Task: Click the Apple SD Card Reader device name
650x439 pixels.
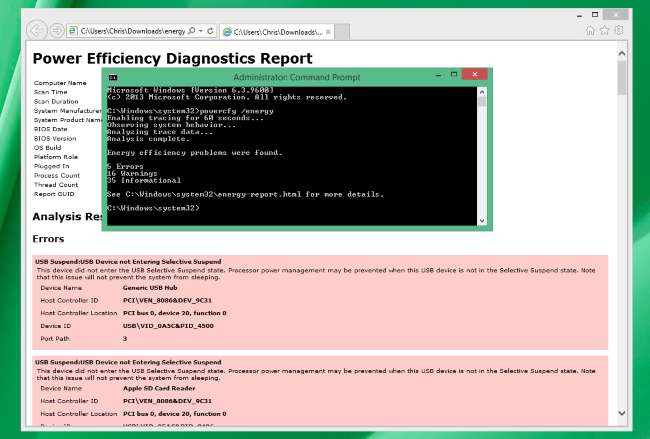Action: (159, 388)
